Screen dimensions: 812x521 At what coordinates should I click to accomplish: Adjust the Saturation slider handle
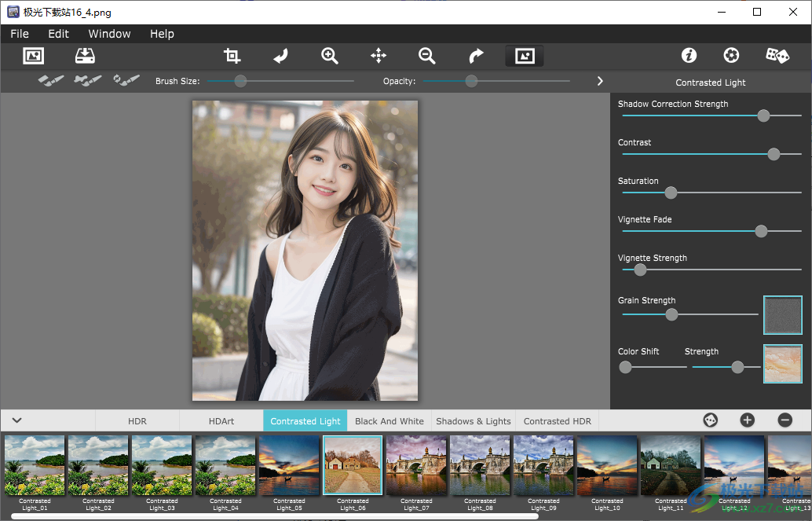pos(671,193)
